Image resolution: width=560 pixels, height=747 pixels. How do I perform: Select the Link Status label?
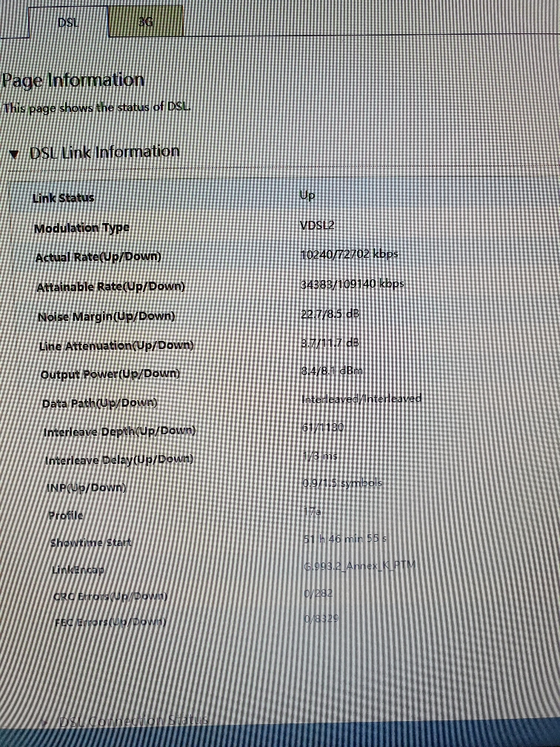tap(64, 198)
